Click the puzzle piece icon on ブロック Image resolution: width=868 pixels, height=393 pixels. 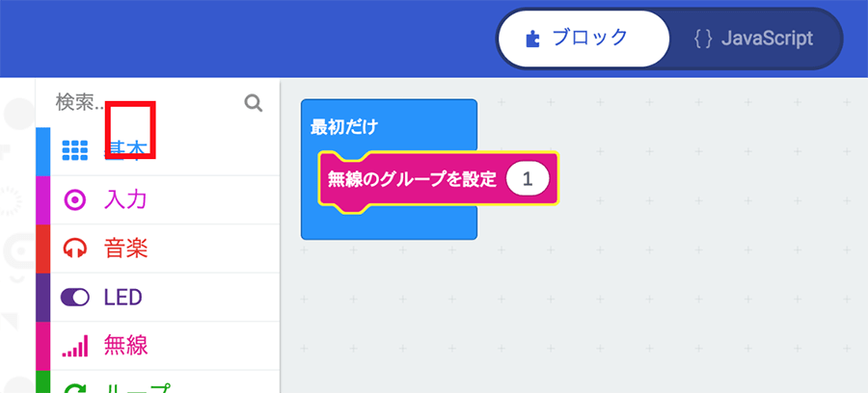point(531,39)
